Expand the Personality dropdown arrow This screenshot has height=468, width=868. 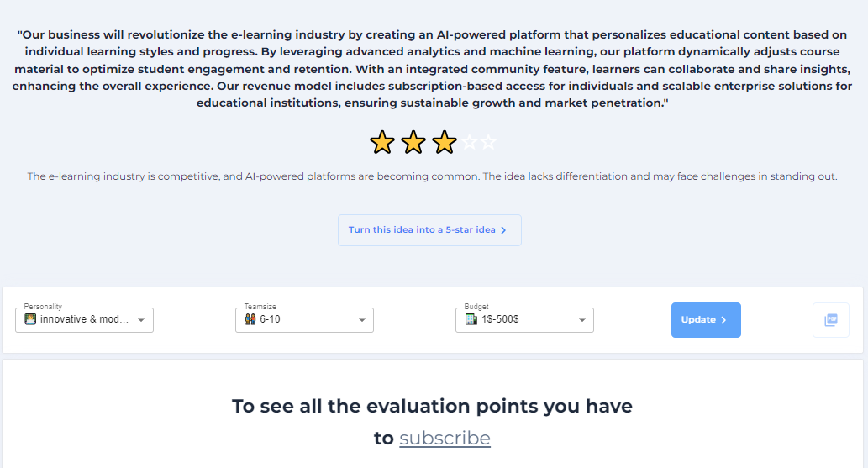point(141,320)
